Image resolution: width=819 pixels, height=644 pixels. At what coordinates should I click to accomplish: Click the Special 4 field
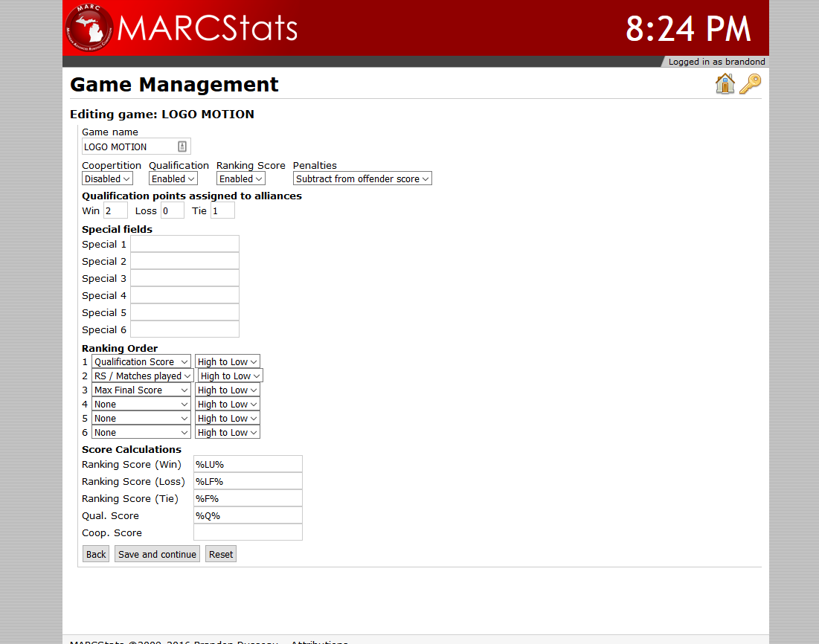[x=185, y=295]
